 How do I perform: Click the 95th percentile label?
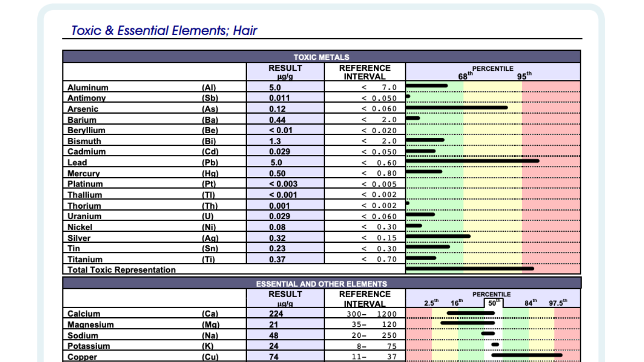(524, 76)
